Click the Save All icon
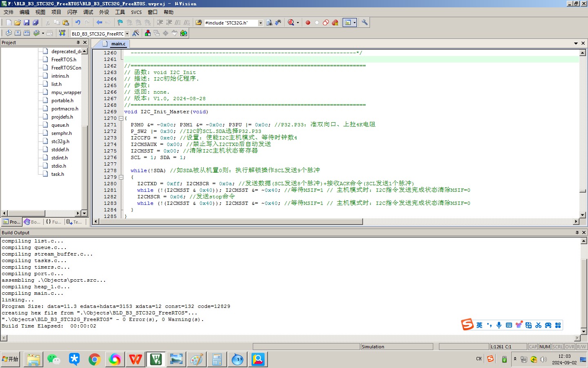 36,23
